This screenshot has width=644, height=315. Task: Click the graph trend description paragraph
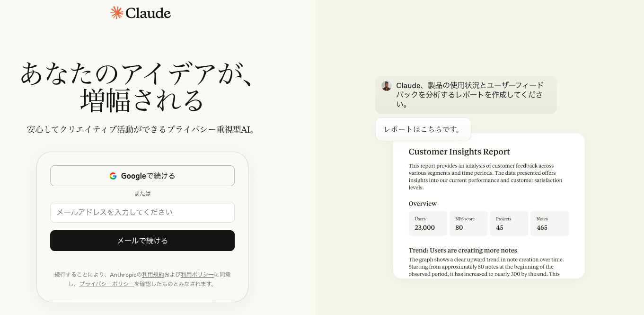[486, 267]
